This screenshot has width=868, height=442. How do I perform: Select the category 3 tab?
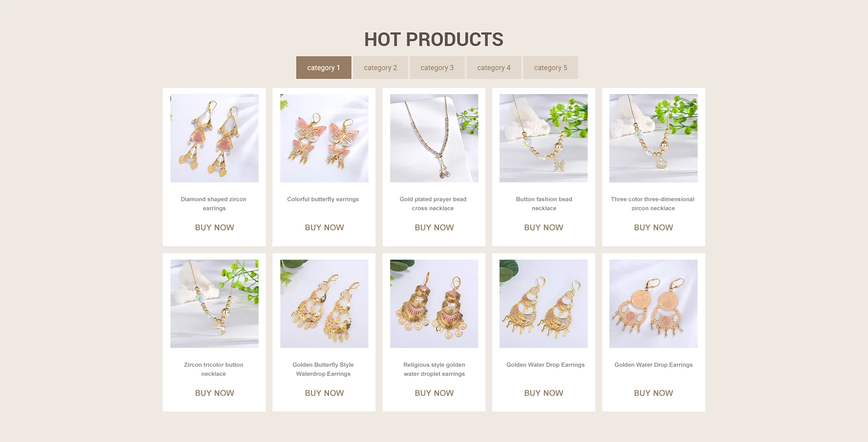(x=437, y=67)
